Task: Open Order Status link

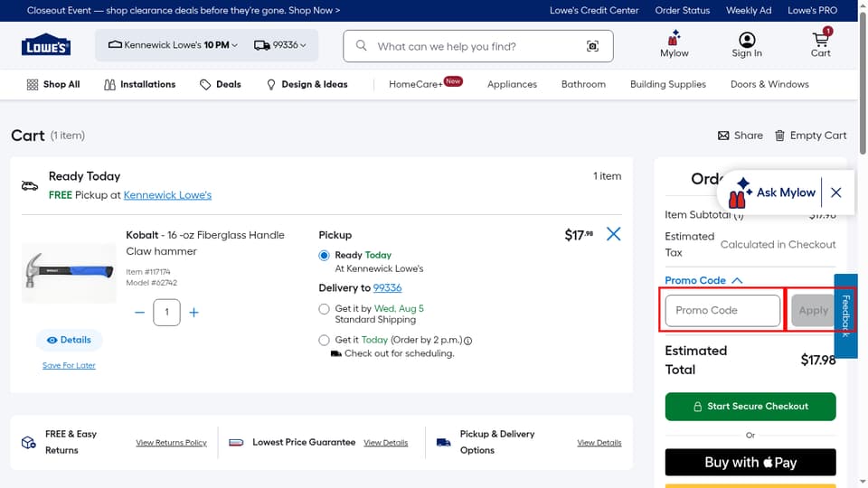Action: [682, 11]
